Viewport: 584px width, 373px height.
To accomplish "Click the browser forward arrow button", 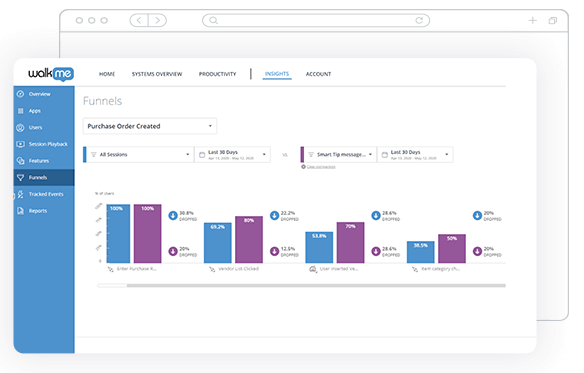I will tap(158, 20).
